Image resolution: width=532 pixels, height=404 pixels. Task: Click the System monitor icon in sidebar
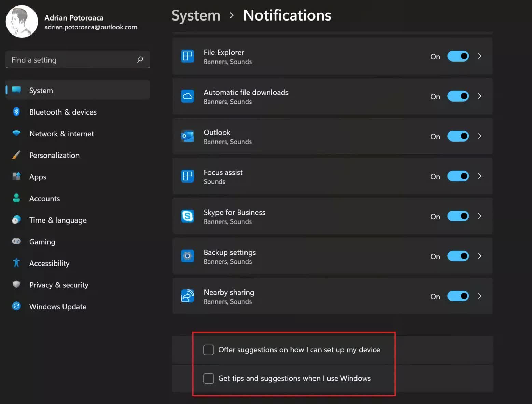(x=16, y=90)
